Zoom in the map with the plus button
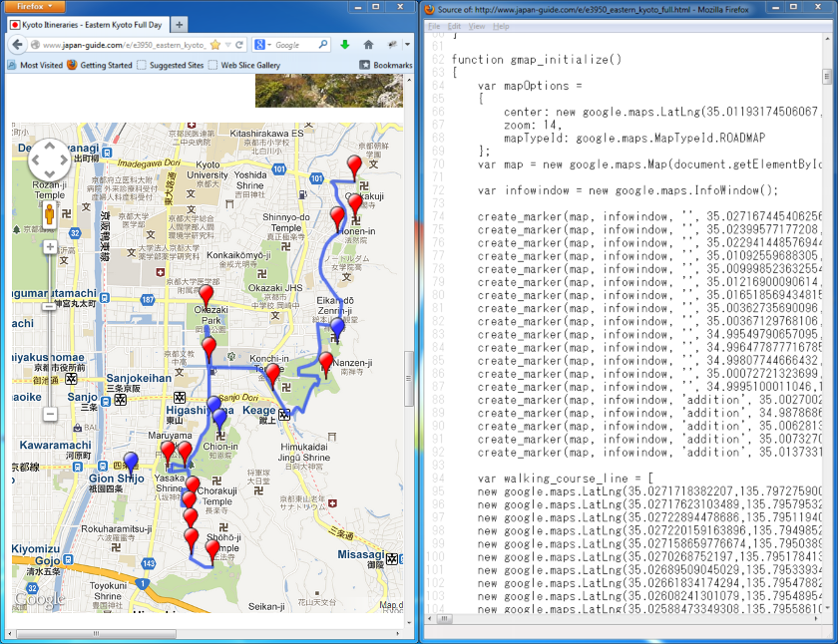 (50, 246)
